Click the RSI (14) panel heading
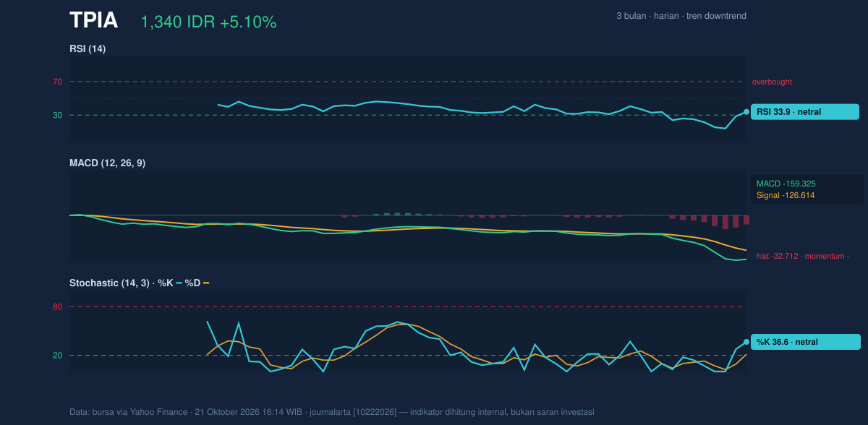 click(x=88, y=48)
